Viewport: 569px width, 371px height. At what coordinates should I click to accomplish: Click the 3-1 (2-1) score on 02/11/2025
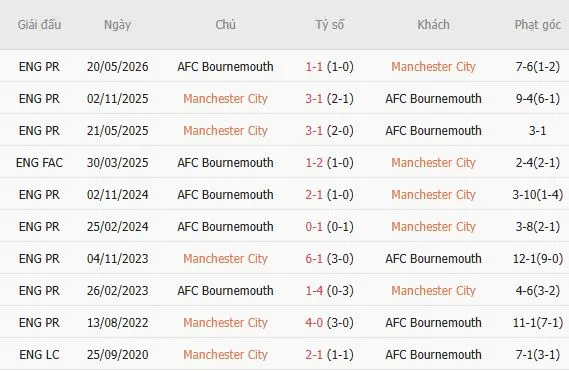tap(329, 98)
